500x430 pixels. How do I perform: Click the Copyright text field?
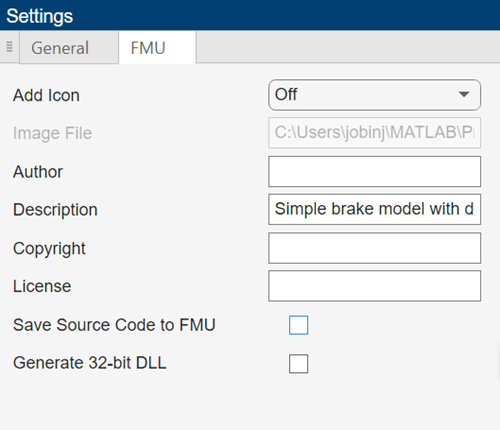tap(374, 248)
